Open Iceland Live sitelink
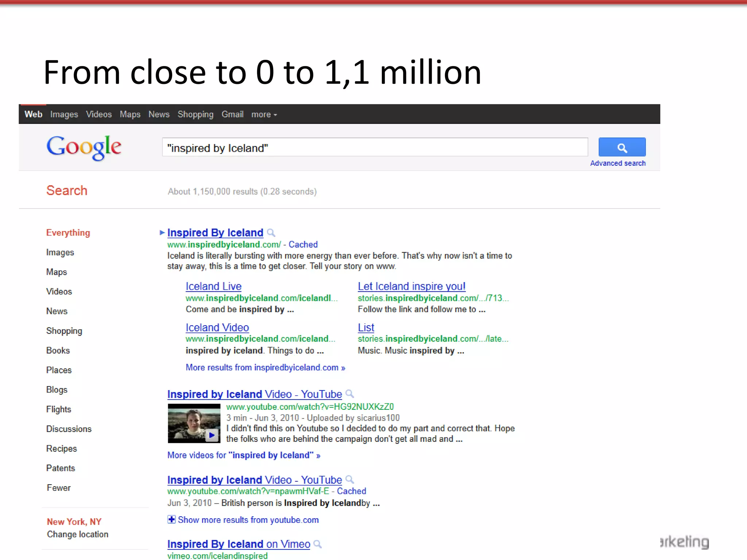 pyautogui.click(x=214, y=287)
